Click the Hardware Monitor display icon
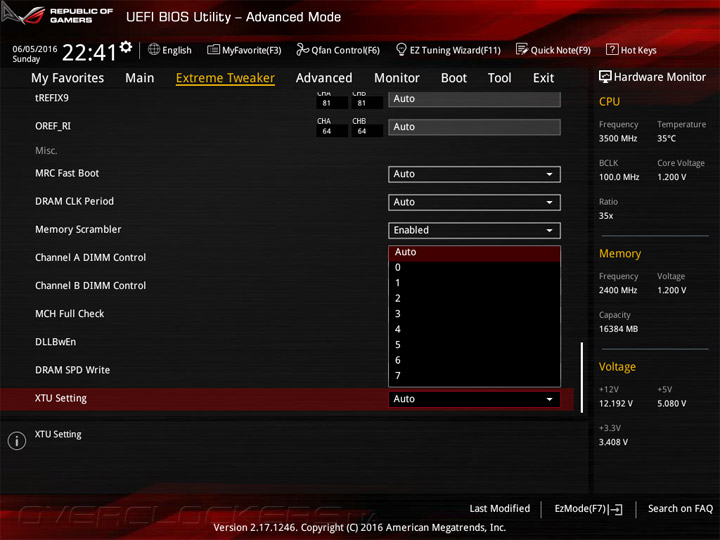The image size is (720, 540). pos(605,77)
